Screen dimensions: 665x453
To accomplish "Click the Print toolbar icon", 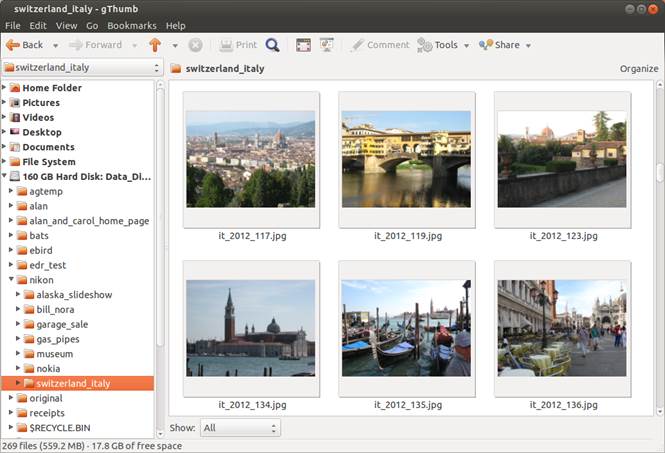I will pyautogui.click(x=226, y=45).
